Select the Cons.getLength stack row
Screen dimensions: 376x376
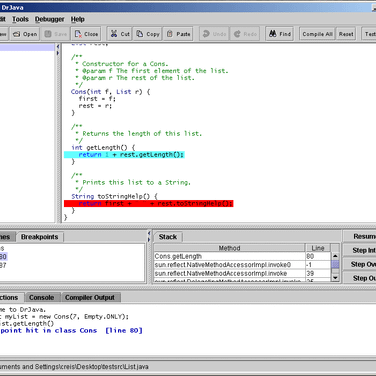[x=242, y=256]
